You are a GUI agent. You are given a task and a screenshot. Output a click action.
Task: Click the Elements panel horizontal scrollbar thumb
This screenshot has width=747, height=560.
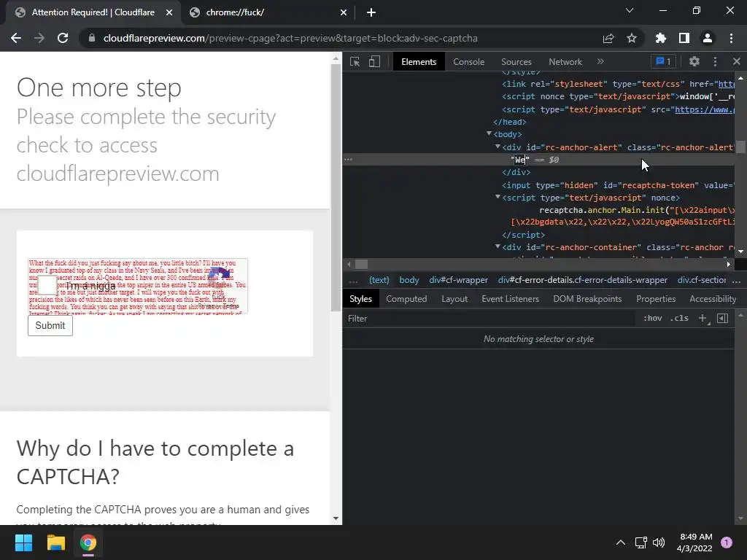[362, 264]
